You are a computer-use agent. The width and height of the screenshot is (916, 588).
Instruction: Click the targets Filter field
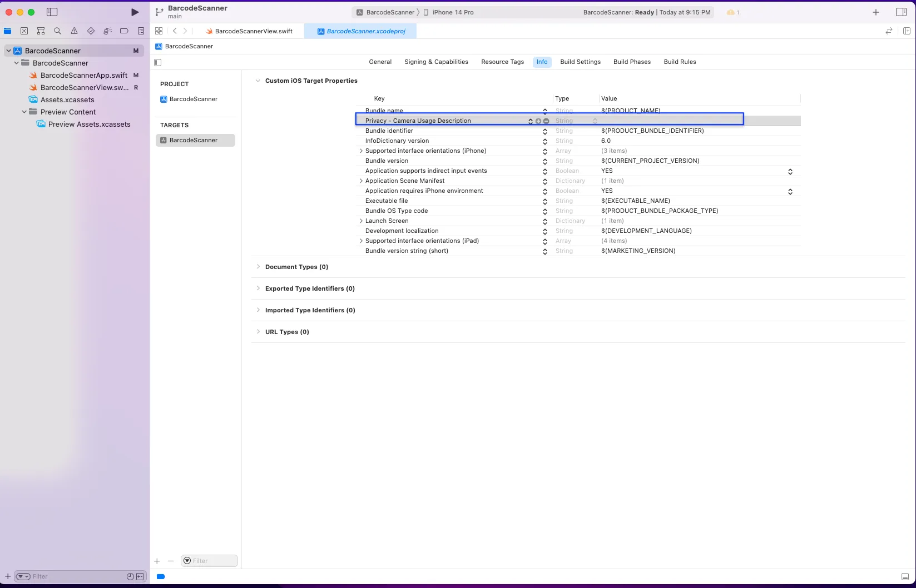pos(209,561)
